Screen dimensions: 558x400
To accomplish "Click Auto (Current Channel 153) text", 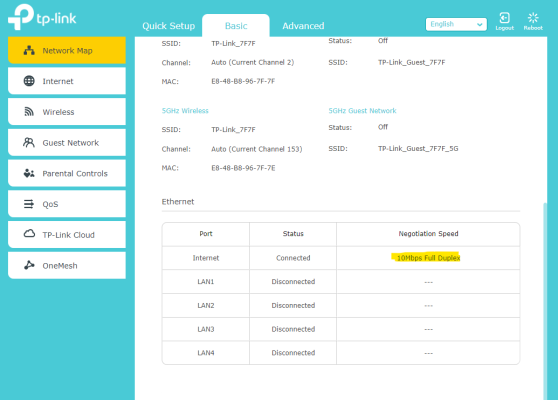I will pyautogui.click(x=257, y=149).
